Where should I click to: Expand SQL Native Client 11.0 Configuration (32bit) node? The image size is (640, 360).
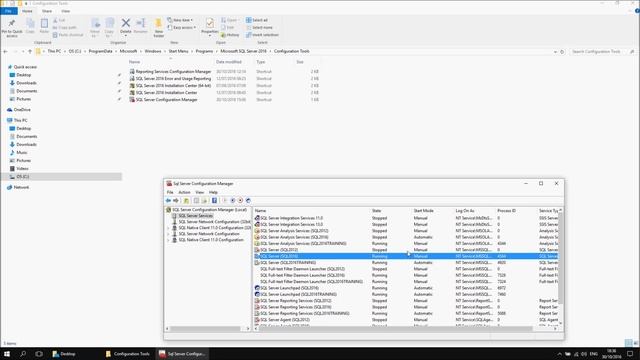[168, 228]
